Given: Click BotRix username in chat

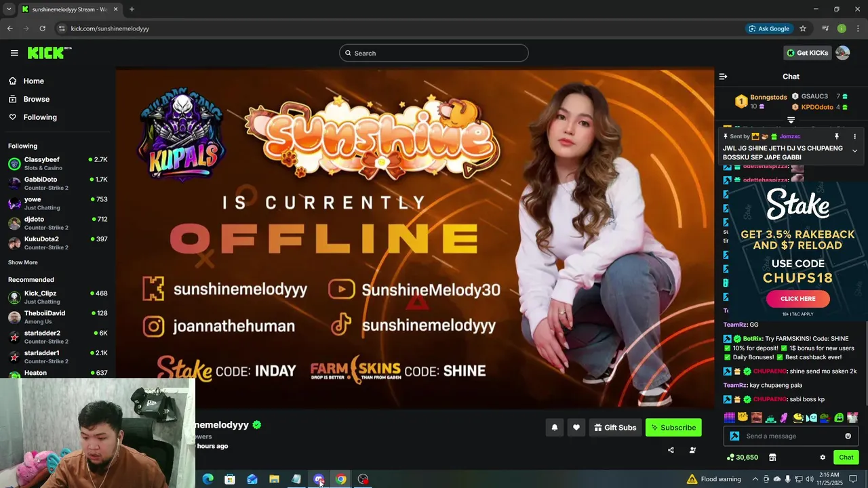Looking at the screenshot, I should click(753, 338).
